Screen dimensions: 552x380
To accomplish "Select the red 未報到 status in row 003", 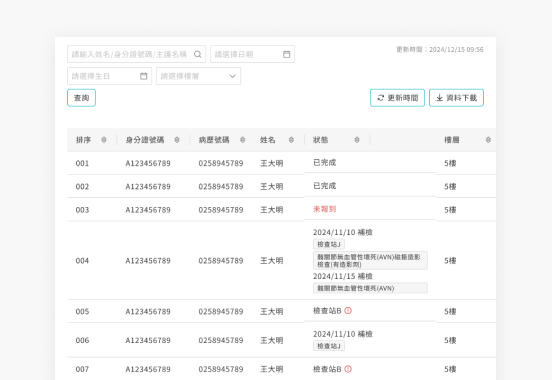I will pyautogui.click(x=325, y=209).
